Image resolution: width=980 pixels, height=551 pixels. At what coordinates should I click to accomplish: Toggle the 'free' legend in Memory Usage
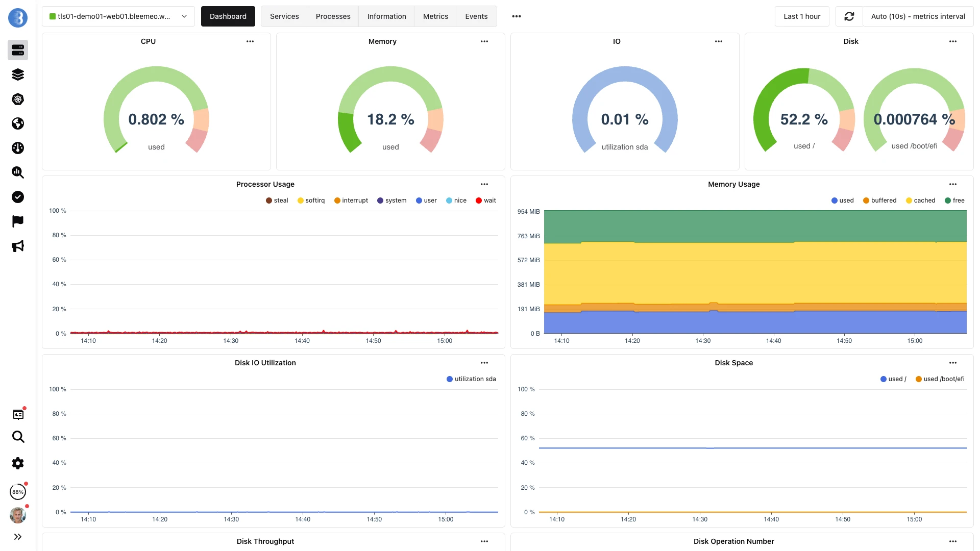coord(954,200)
